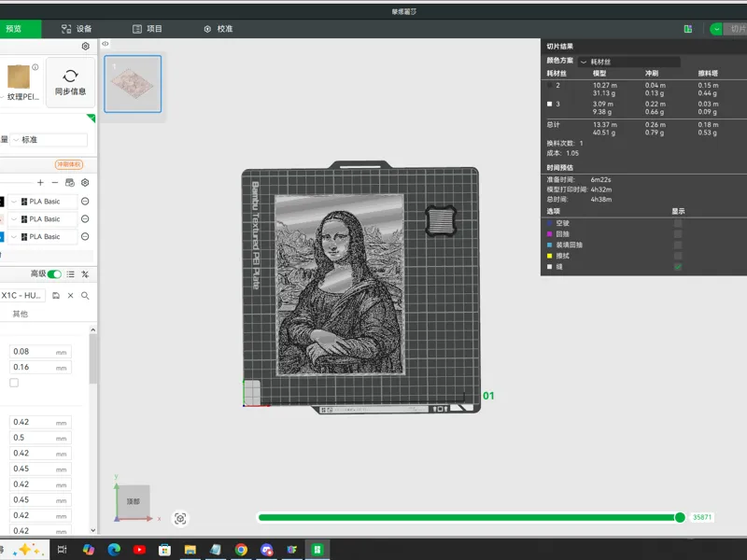Open Google Chrome from taskbar

point(241,550)
